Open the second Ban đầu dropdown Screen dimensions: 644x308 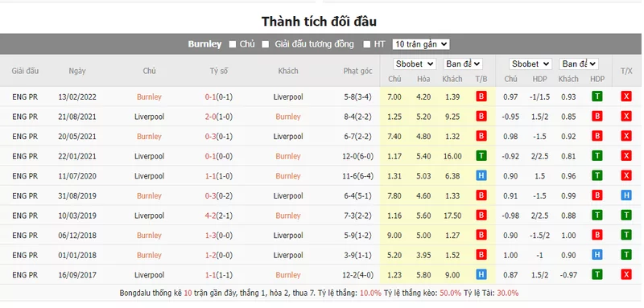[x=579, y=64]
